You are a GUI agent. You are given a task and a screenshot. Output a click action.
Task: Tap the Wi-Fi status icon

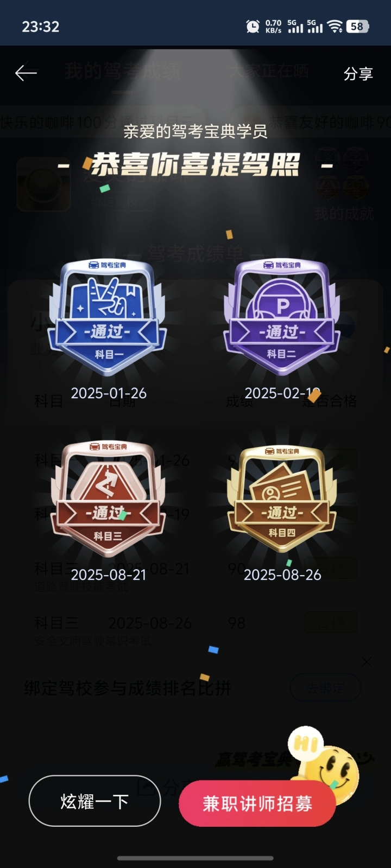pos(335,26)
